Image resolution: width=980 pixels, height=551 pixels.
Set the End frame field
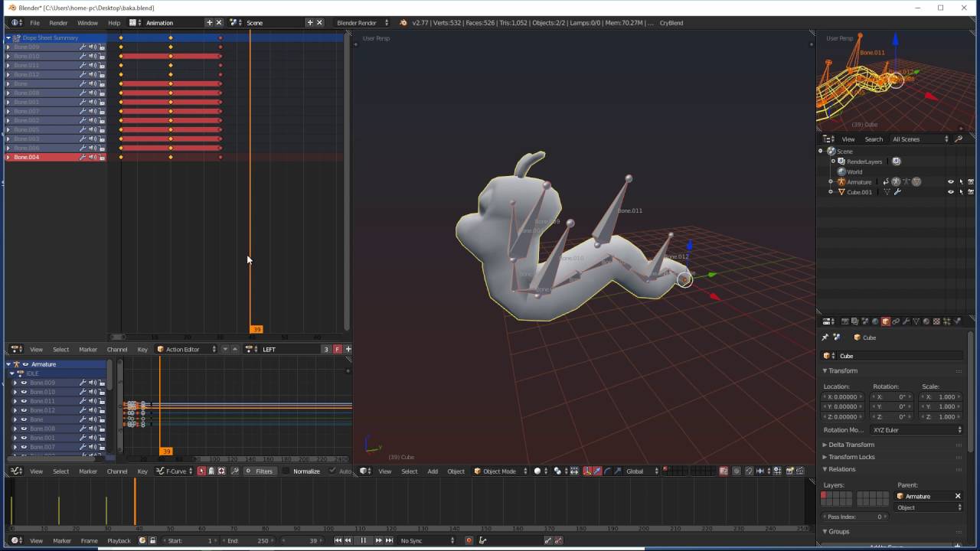coord(250,541)
